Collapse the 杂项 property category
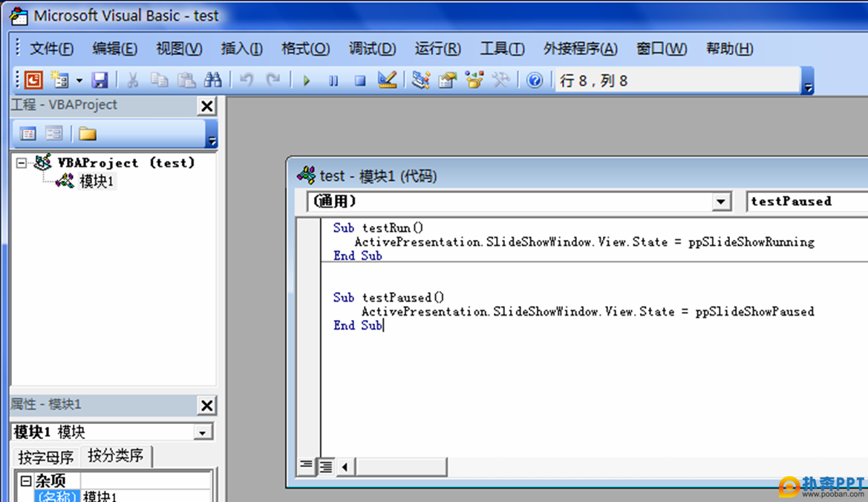The width and height of the screenshot is (868, 502). click(25, 480)
